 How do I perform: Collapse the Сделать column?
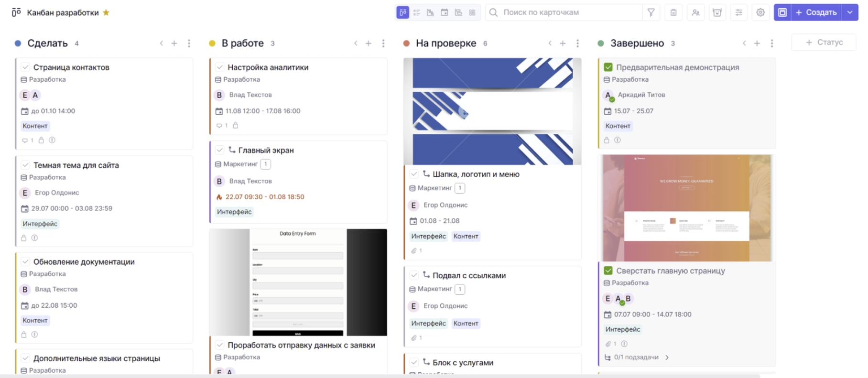click(162, 43)
